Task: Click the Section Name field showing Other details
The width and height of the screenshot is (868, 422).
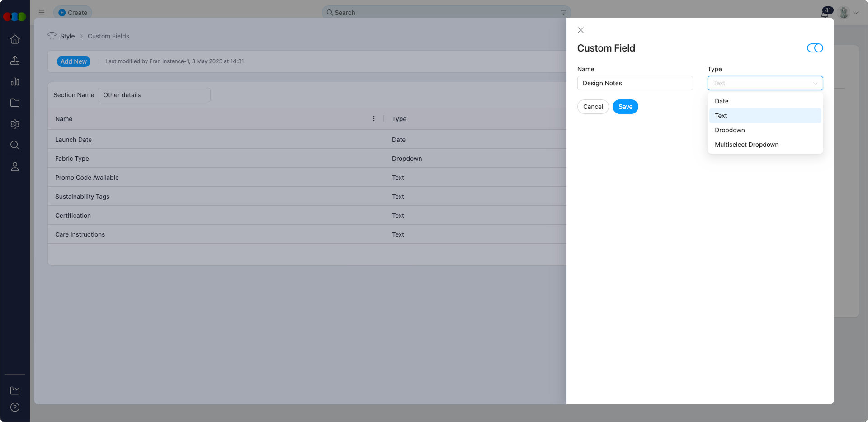Action: tap(154, 94)
